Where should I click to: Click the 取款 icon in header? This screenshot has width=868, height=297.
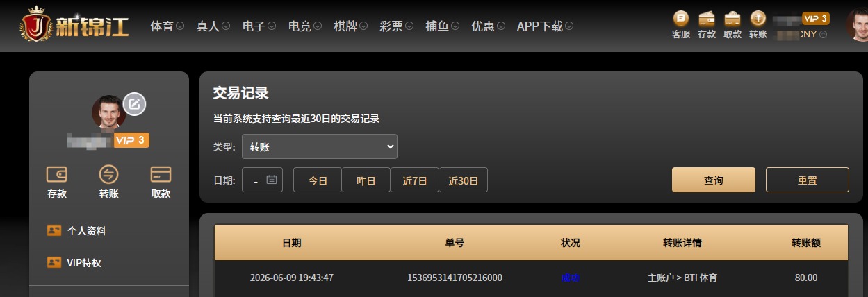pos(732,18)
